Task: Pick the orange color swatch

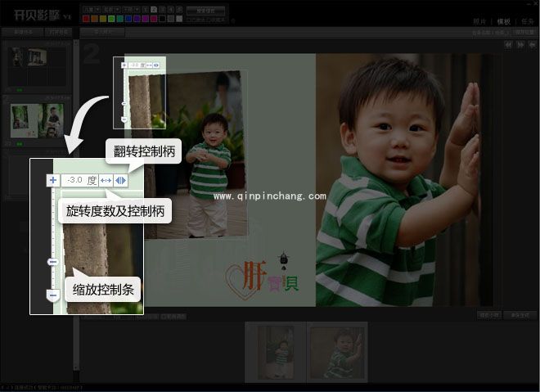Action: (x=95, y=19)
